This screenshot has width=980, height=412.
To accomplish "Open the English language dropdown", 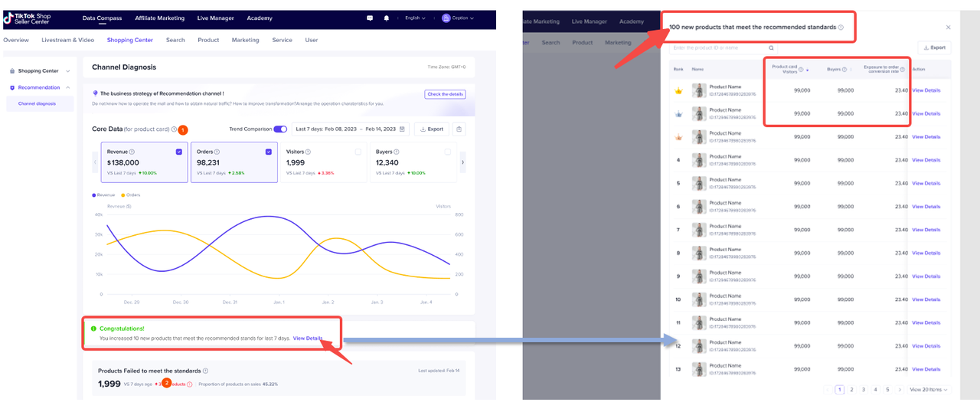I will point(417,18).
